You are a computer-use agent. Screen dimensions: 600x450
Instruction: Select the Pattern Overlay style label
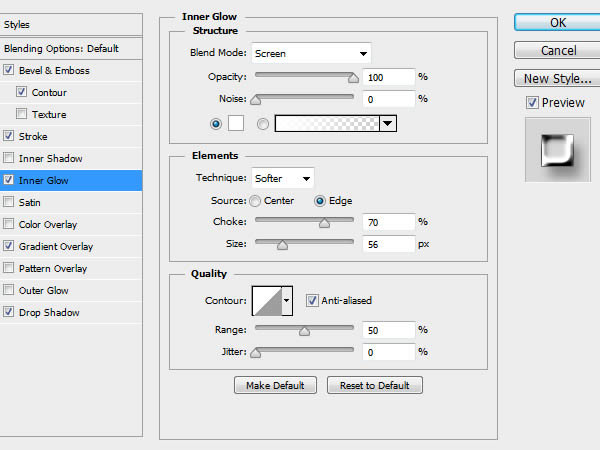point(53,268)
